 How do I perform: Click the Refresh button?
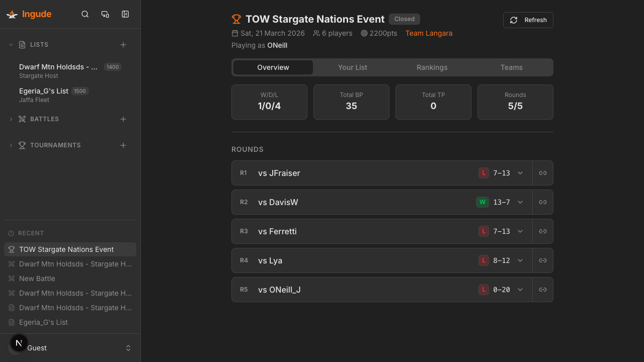tap(528, 20)
